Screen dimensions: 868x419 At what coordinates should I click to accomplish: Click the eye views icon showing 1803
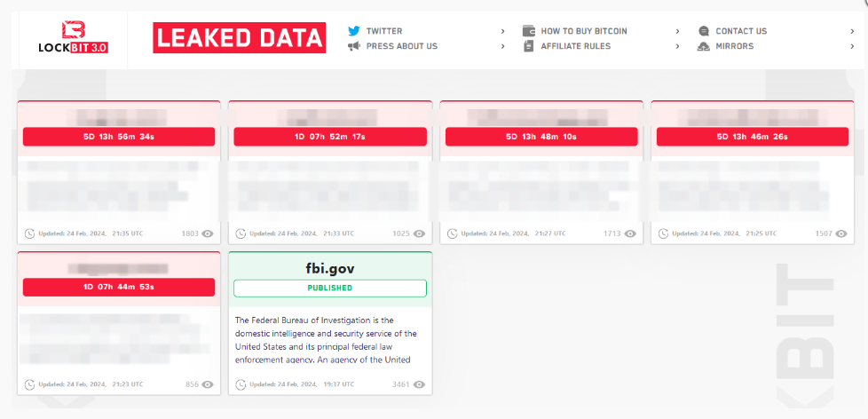208,233
